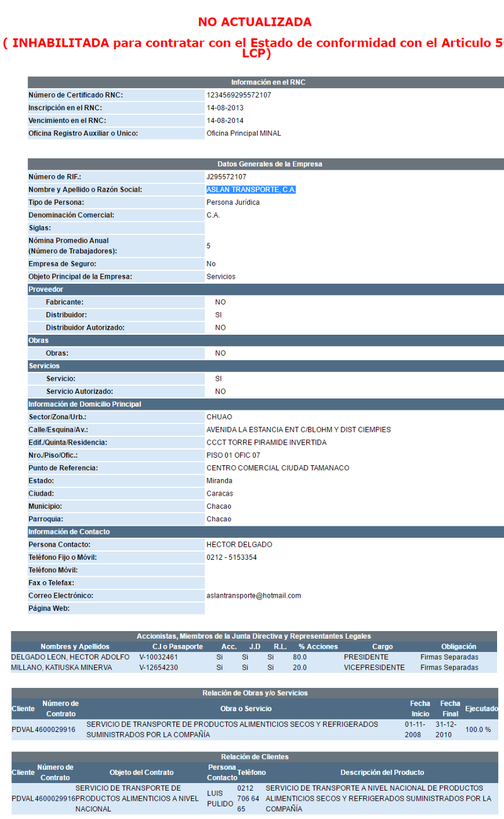Click the contact person LUIS PULIDO cell

tap(220, 798)
